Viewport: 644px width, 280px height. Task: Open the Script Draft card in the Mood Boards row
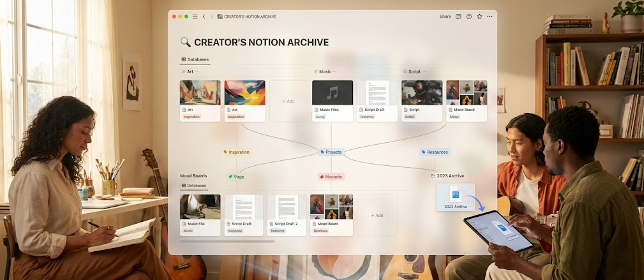[244, 215]
